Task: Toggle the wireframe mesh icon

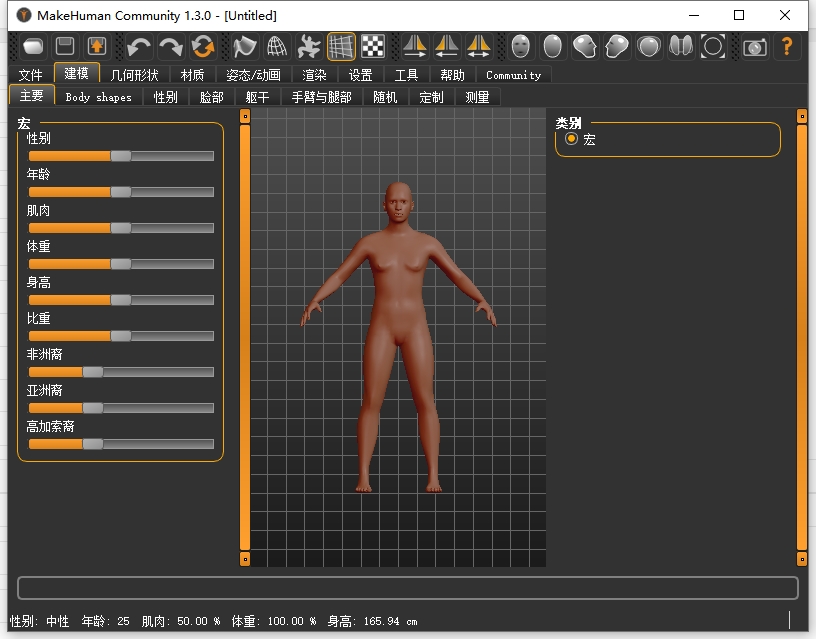Action: pyautogui.click(x=277, y=46)
